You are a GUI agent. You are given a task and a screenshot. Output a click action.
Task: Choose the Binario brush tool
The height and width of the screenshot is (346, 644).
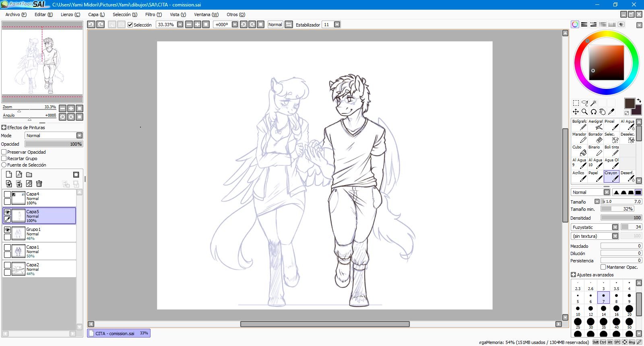[x=595, y=150]
